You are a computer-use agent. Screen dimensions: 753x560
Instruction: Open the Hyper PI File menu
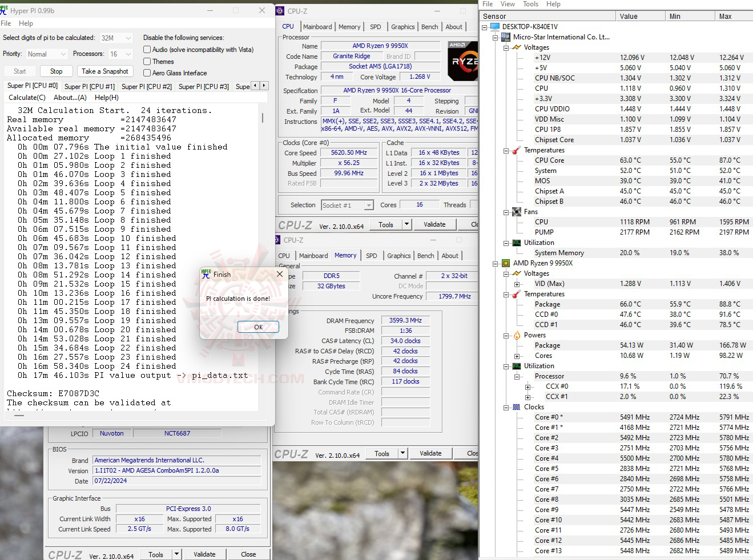click(x=6, y=23)
